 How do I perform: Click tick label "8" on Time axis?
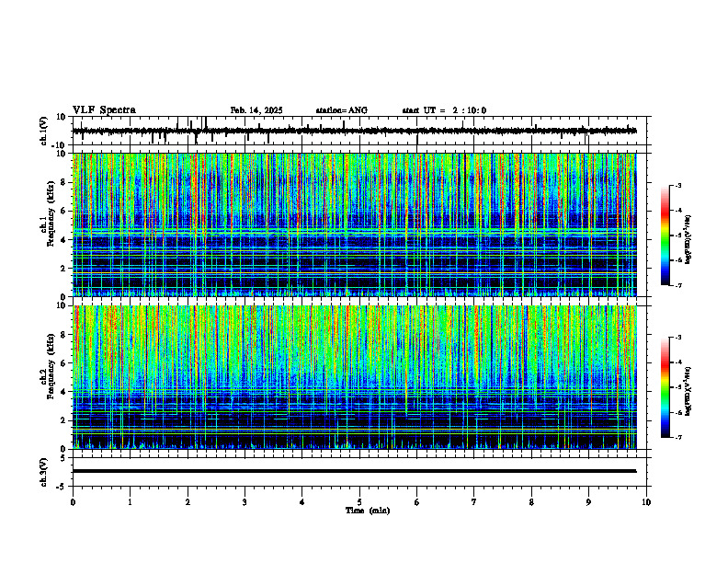tap(531, 502)
